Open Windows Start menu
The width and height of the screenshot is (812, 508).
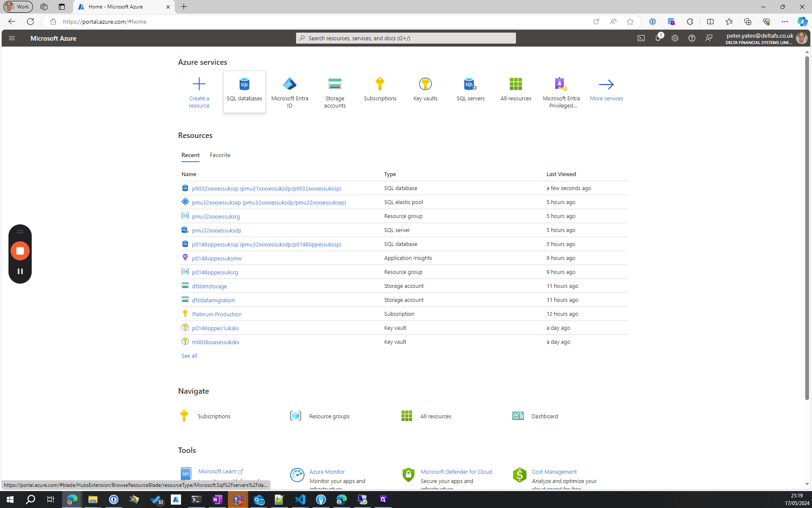click(x=10, y=500)
